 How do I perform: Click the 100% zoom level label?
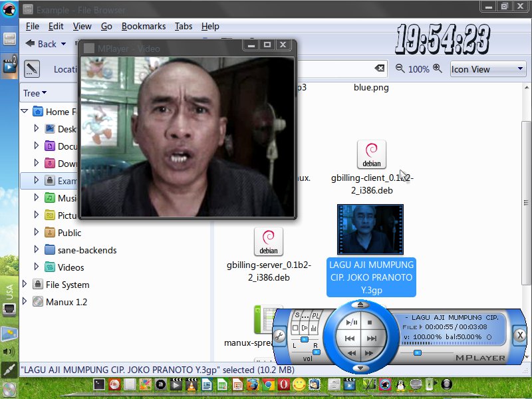(x=419, y=69)
